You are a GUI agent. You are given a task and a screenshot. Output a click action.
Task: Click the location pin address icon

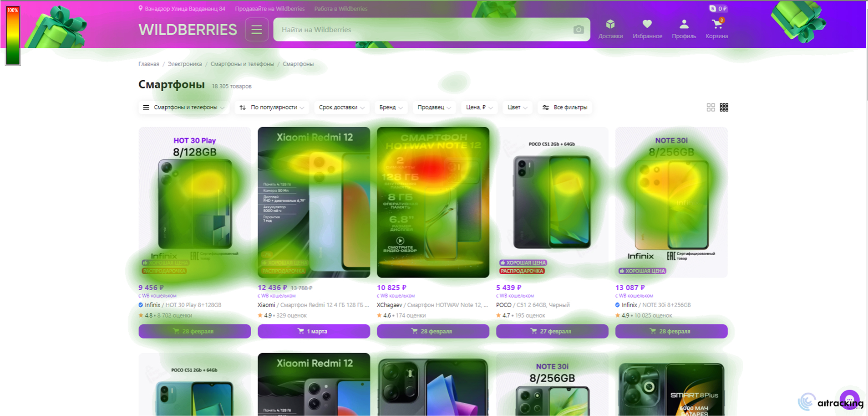pyautogui.click(x=141, y=8)
